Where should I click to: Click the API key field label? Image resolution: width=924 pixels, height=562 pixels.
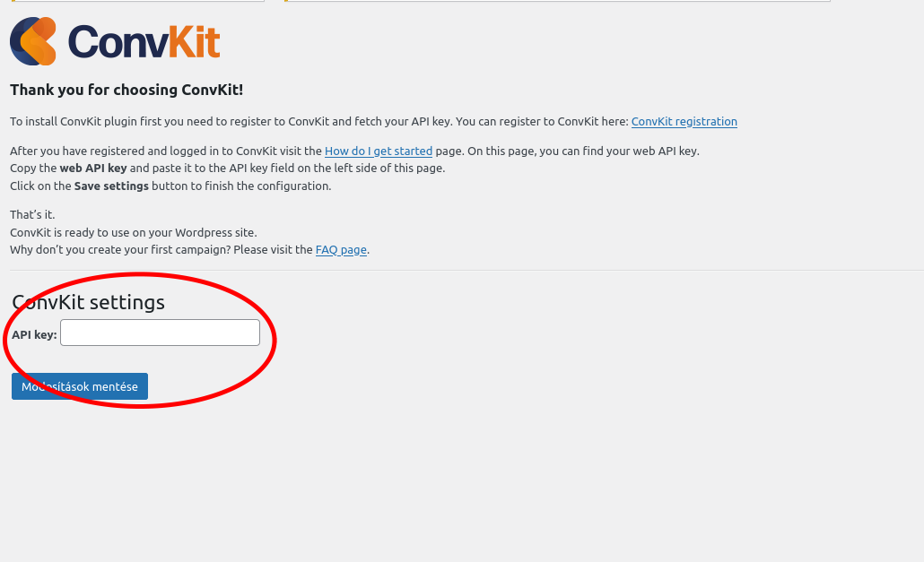[x=34, y=335]
